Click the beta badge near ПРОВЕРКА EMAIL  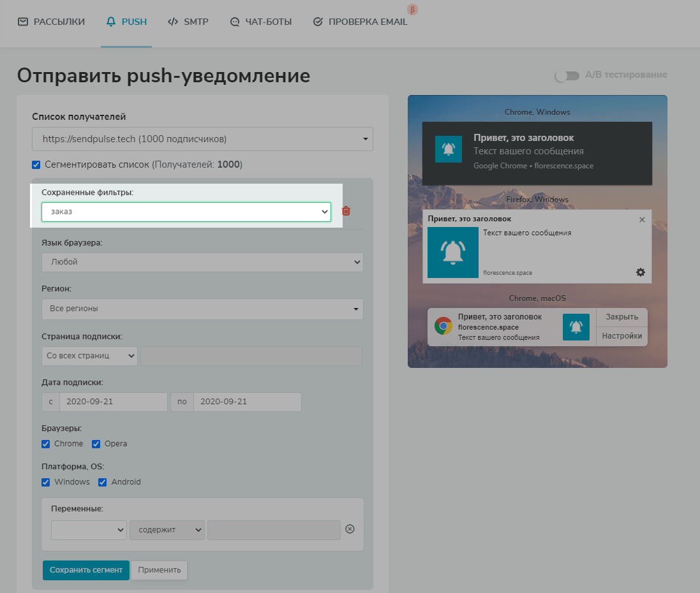(x=412, y=10)
